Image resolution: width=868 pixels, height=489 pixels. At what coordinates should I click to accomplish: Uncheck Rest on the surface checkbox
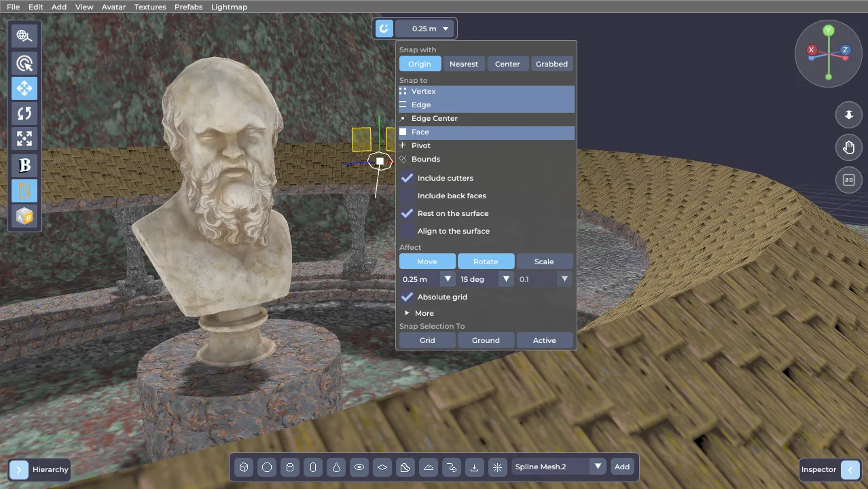click(x=408, y=213)
